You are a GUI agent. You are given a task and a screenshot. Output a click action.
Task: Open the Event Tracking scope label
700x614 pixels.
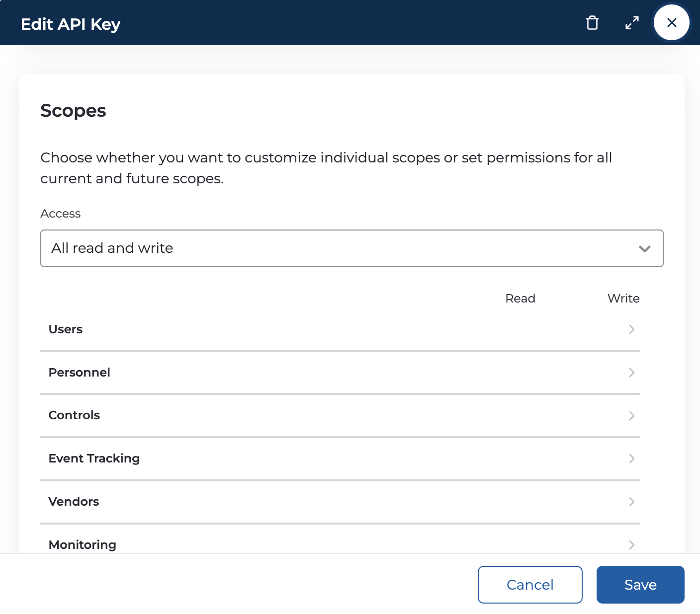click(94, 459)
